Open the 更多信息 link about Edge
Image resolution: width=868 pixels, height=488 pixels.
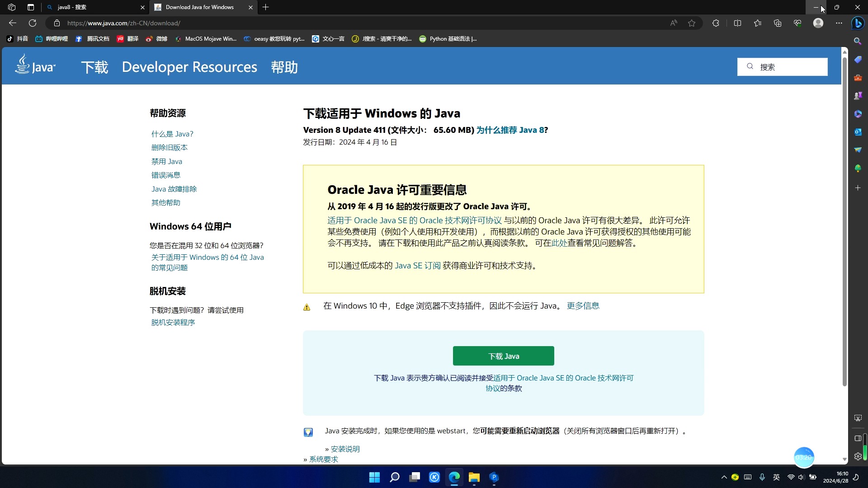[x=583, y=306]
